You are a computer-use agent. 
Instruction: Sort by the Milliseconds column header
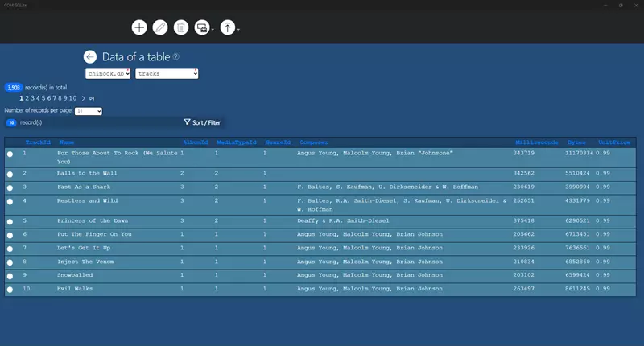tap(536, 142)
